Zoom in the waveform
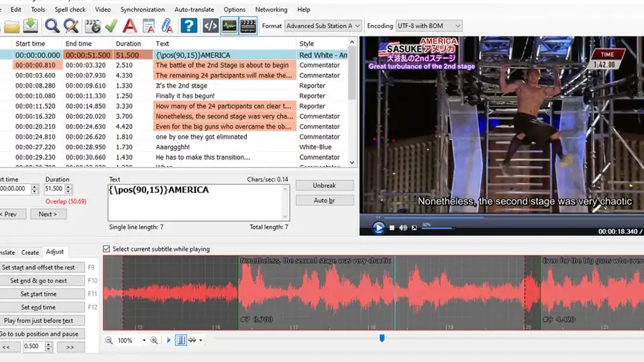The height and width of the screenshot is (362, 644). click(x=154, y=341)
